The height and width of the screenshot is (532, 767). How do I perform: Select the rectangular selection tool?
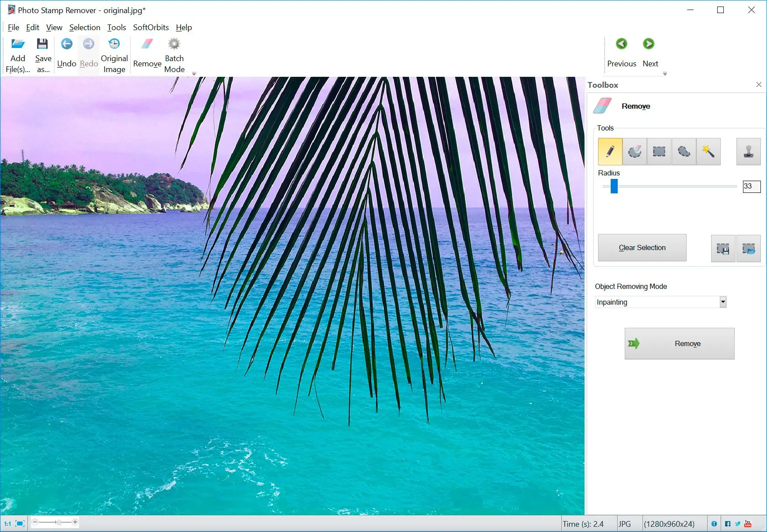coord(659,151)
